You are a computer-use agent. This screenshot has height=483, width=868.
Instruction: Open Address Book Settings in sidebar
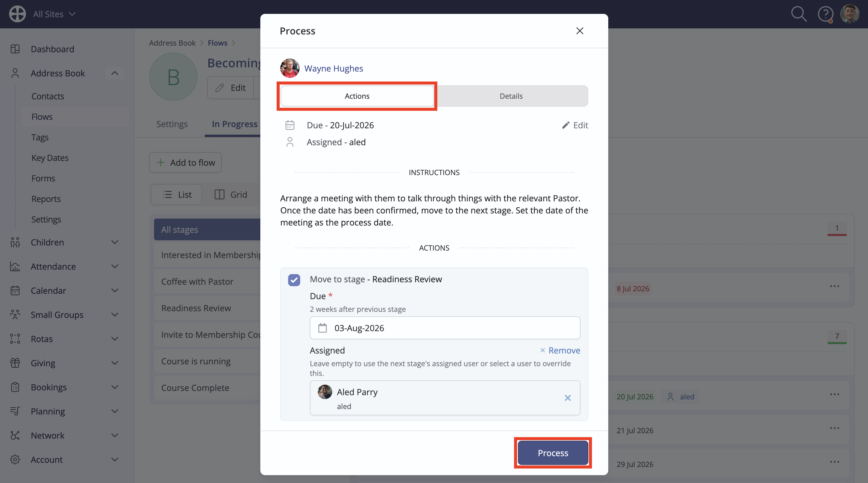coord(46,219)
